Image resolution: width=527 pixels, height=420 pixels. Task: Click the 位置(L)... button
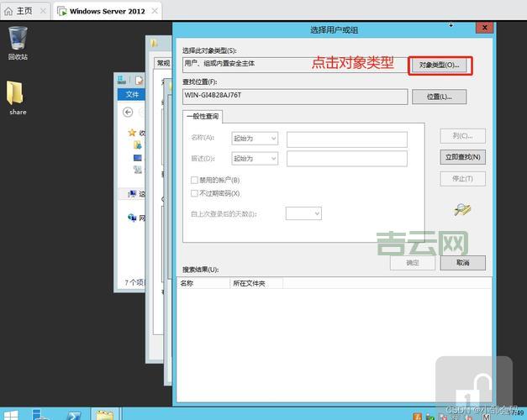[x=440, y=97]
